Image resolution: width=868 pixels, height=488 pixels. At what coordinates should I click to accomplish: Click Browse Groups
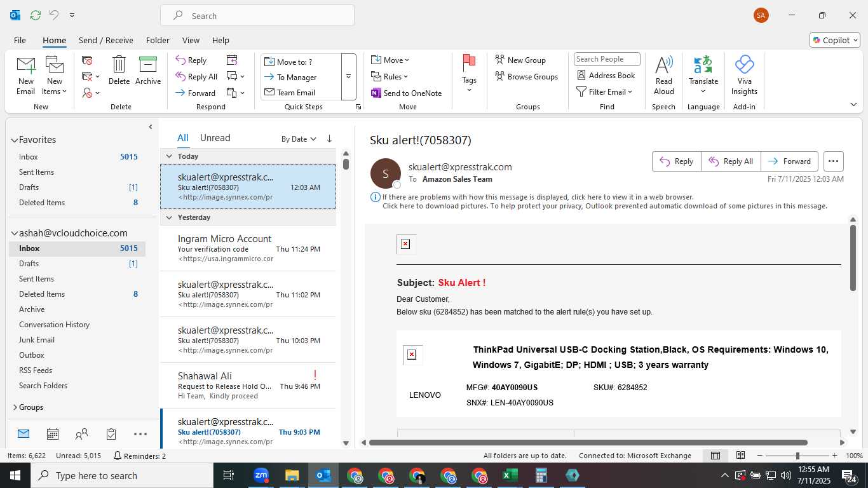(526, 77)
